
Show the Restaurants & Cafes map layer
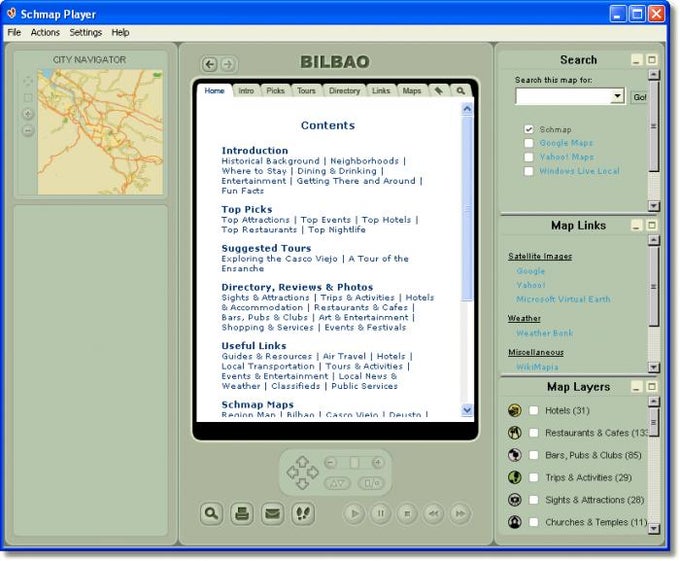point(534,433)
